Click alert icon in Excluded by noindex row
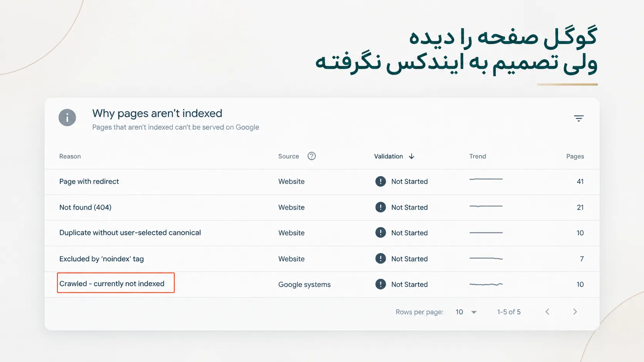The width and height of the screenshot is (644, 362). click(381, 259)
